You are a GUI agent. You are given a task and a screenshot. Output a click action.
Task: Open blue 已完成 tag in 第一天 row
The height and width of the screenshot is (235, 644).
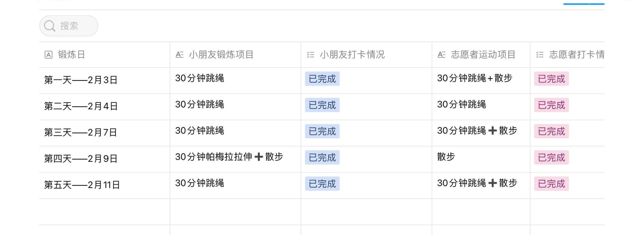tap(322, 79)
